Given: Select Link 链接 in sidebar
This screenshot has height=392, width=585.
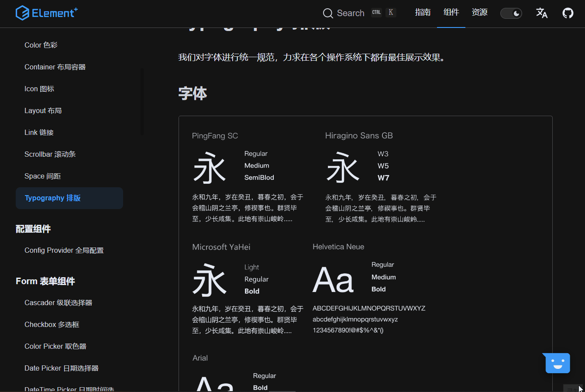Looking at the screenshot, I should pos(38,132).
